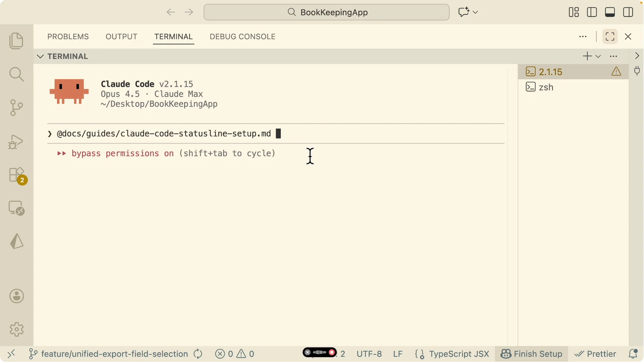
Task: Open the launch profile dropdown arrow
Action: tap(598, 56)
